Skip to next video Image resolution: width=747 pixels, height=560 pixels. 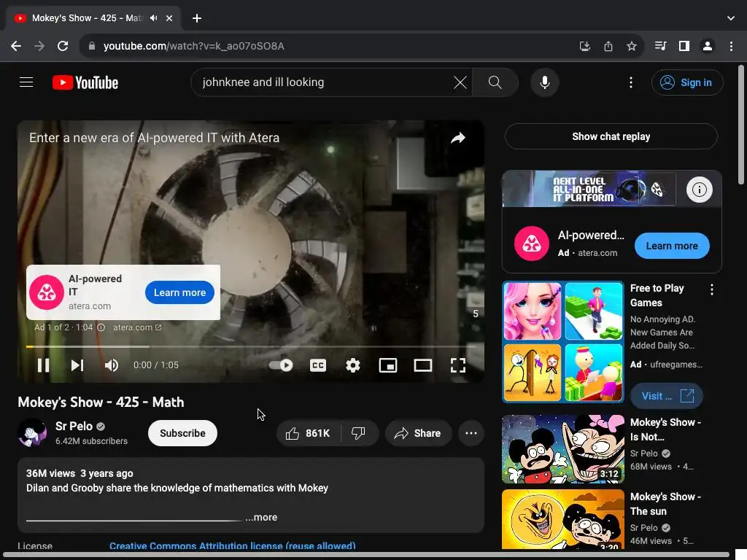[x=77, y=365]
